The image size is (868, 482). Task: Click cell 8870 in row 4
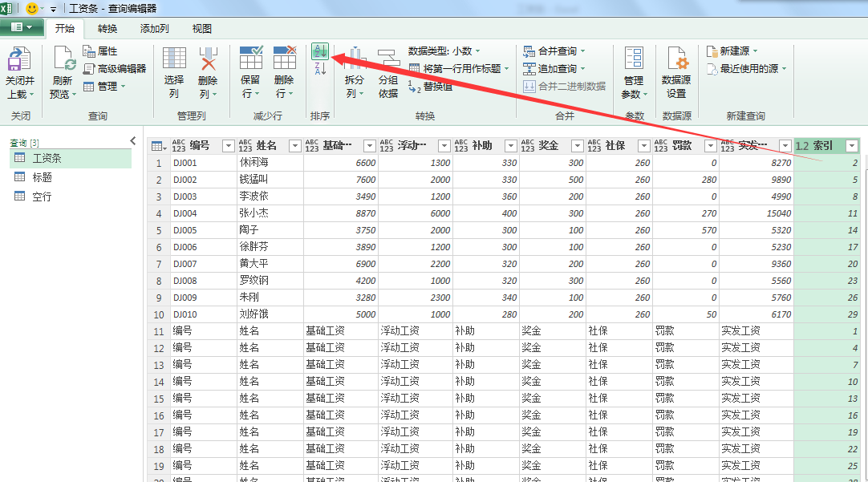pos(340,213)
